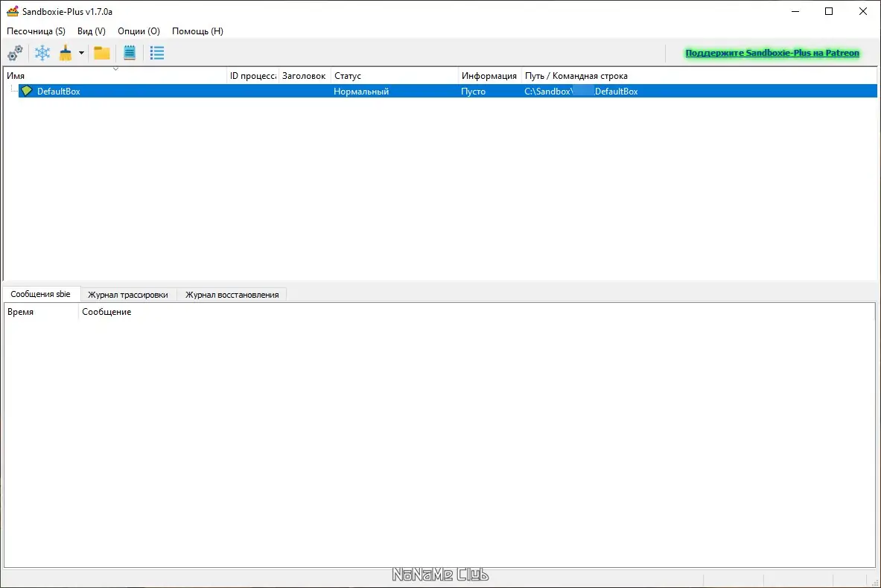This screenshot has height=588, width=881.
Task: Follow the Patreon support link
Action: (772, 53)
